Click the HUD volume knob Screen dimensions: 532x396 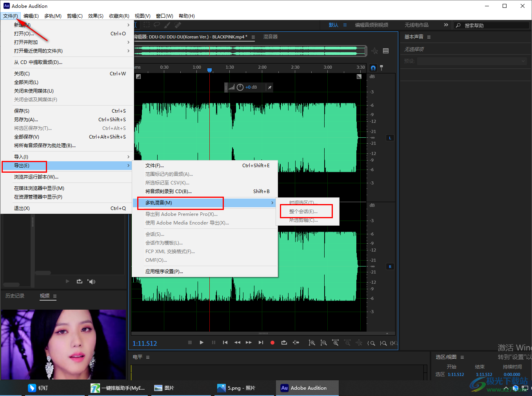[240, 87]
